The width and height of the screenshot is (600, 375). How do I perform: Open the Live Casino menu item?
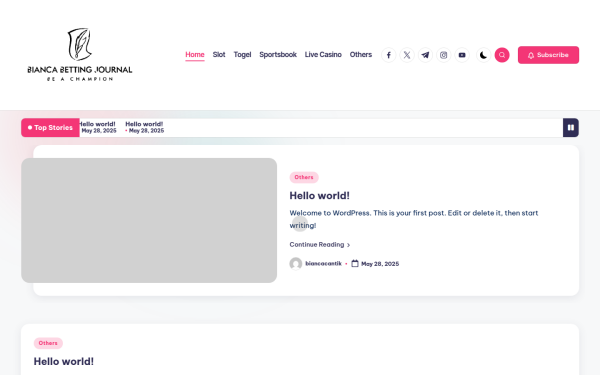(x=323, y=55)
